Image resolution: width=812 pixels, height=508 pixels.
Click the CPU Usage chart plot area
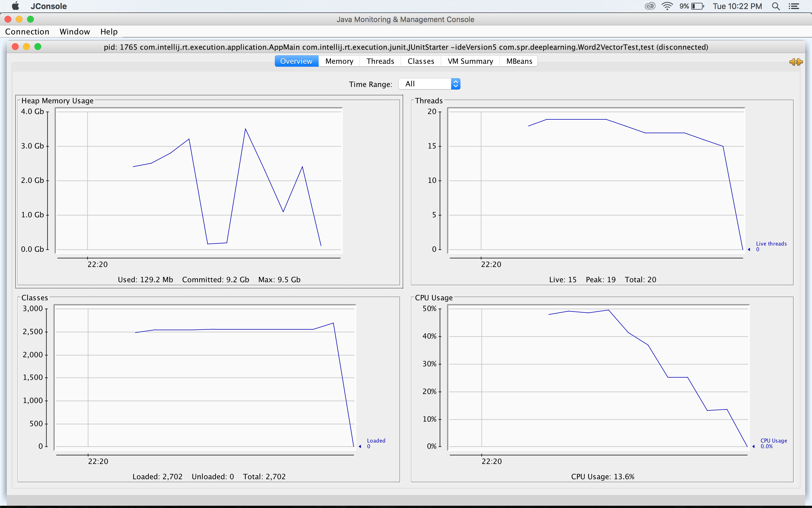tap(598, 378)
